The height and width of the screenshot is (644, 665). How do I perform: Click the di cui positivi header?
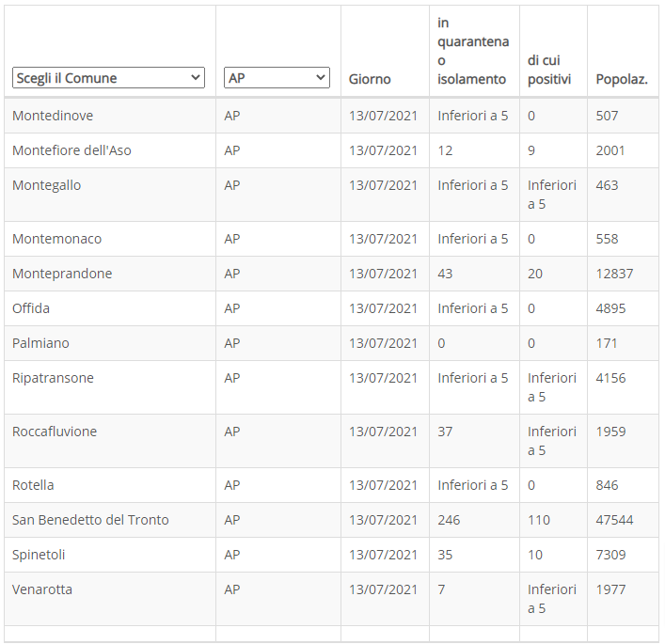(549, 70)
